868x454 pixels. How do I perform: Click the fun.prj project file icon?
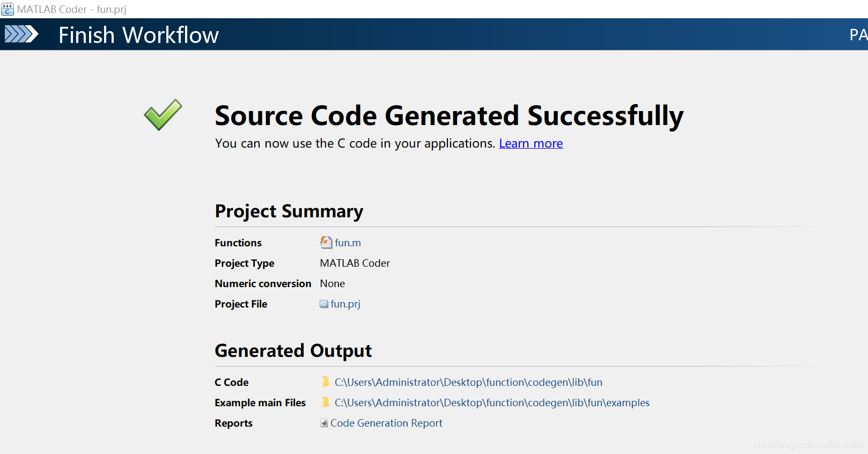(x=324, y=304)
